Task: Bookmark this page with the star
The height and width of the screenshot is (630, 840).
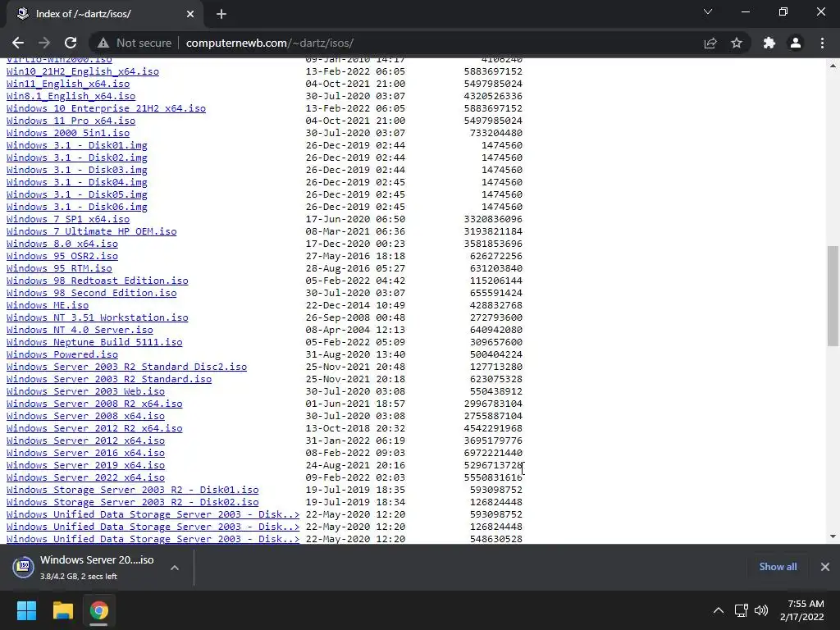Action: pyautogui.click(x=737, y=43)
